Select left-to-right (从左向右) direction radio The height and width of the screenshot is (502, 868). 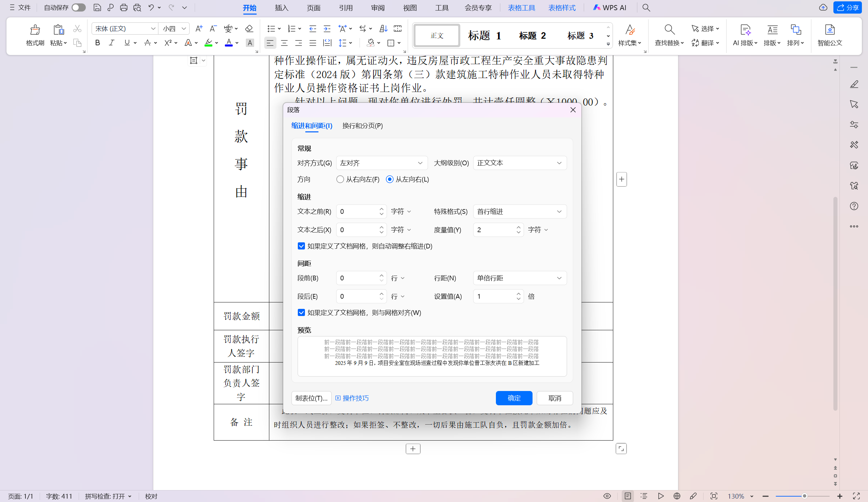[390, 179]
